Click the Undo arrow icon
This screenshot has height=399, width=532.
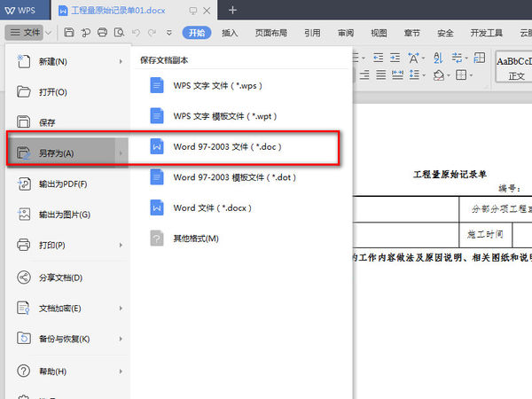(136, 33)
